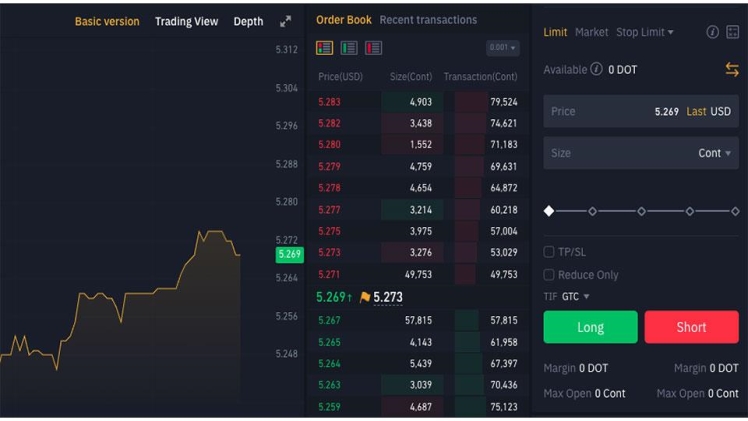
Task: Open the calculator icon in order panel
Action: coord(732,32)
